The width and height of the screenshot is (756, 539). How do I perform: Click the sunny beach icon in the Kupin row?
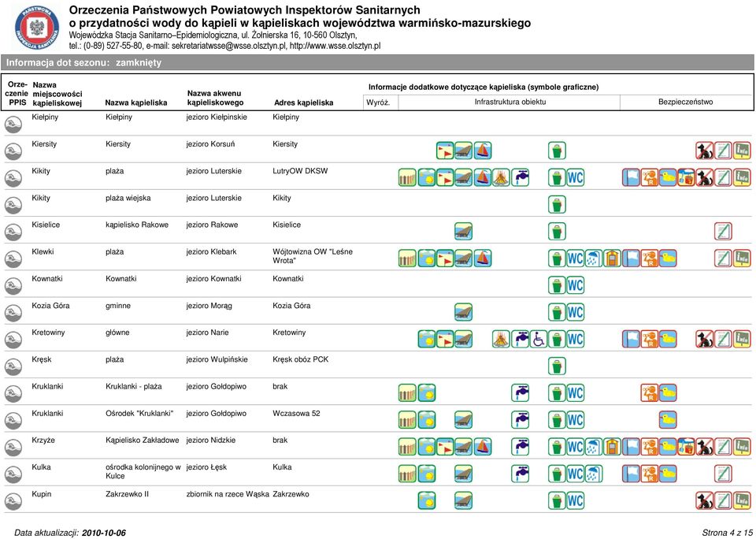tap(427, 501)
